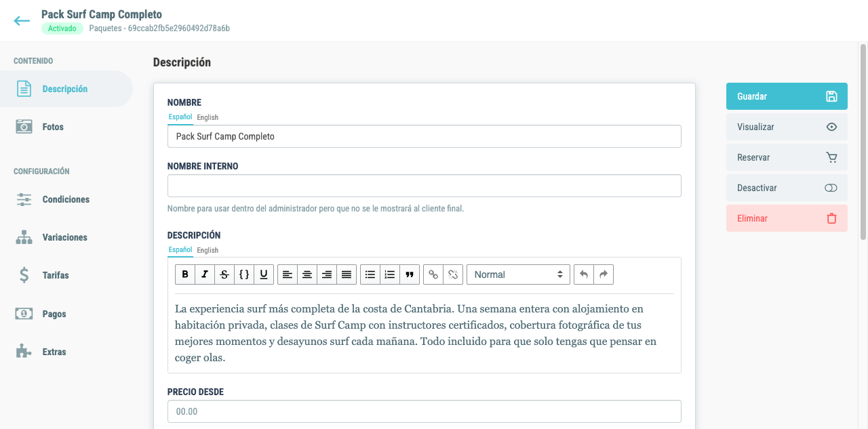
Task: Focus the Nombre input field
Action: [425, 136]
